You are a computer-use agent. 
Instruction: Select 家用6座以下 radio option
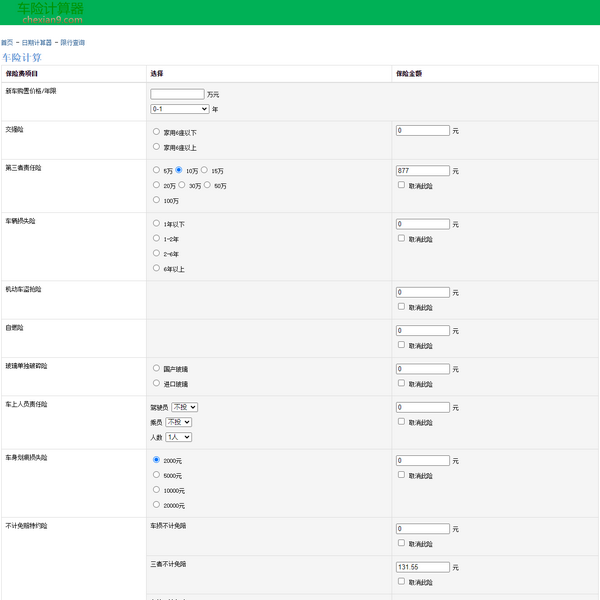point(156,131)
